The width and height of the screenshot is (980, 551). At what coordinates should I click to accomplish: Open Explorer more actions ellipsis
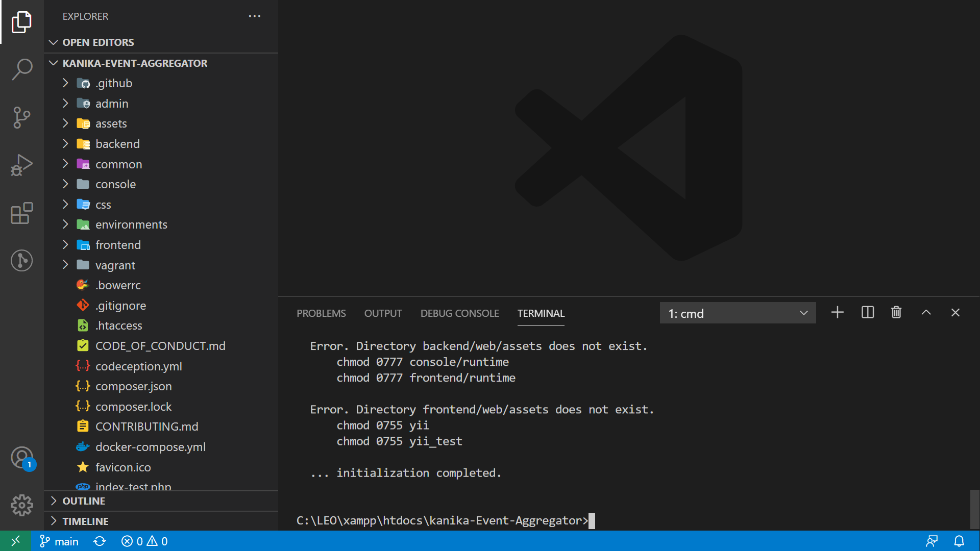pyautogui.click(x=255, y=16)
